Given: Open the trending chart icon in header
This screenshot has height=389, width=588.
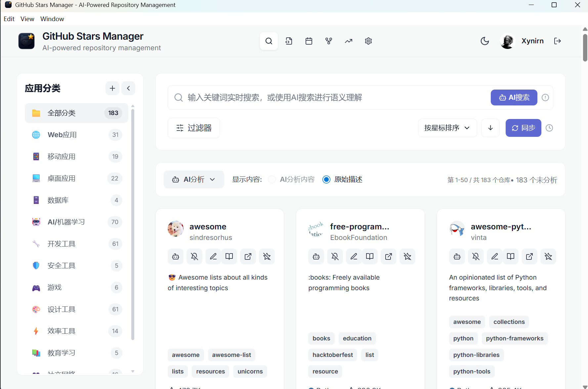Looking at the screenshot, I should (349, 41).
